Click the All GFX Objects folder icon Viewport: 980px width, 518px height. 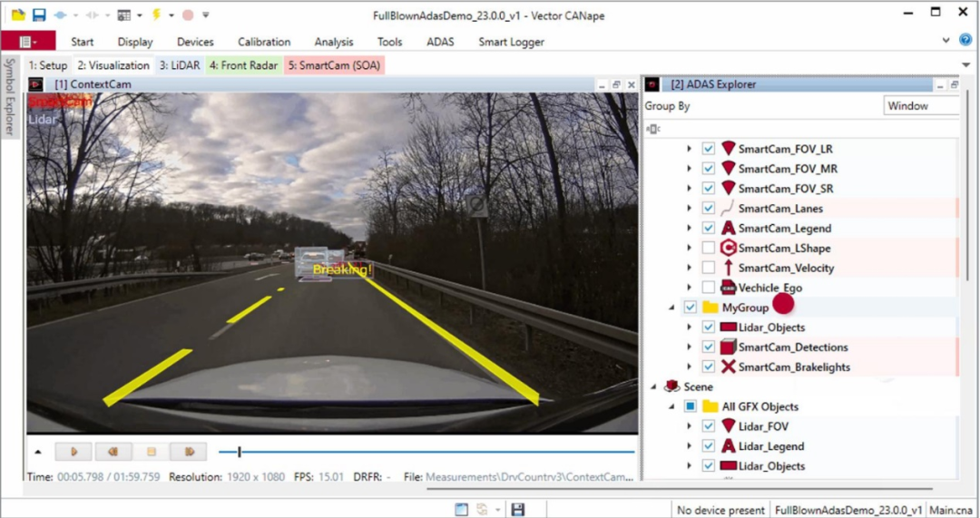(710, 406)
